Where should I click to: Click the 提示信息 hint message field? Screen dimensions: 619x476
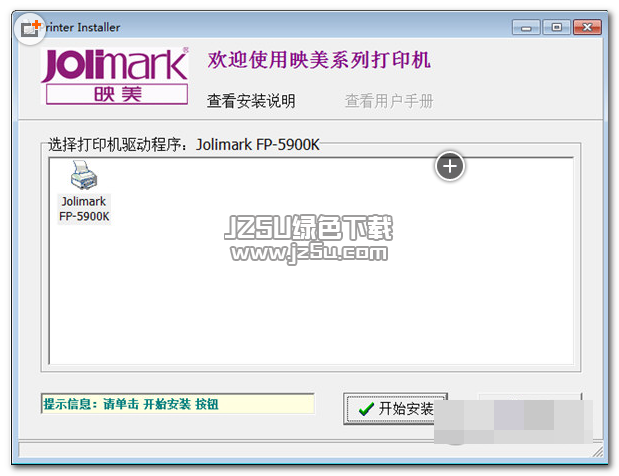coord(178,403)
